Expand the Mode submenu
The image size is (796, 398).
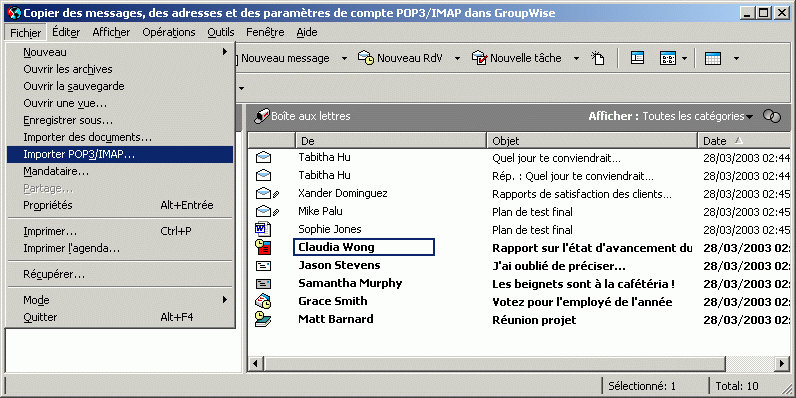pos(120,300)
